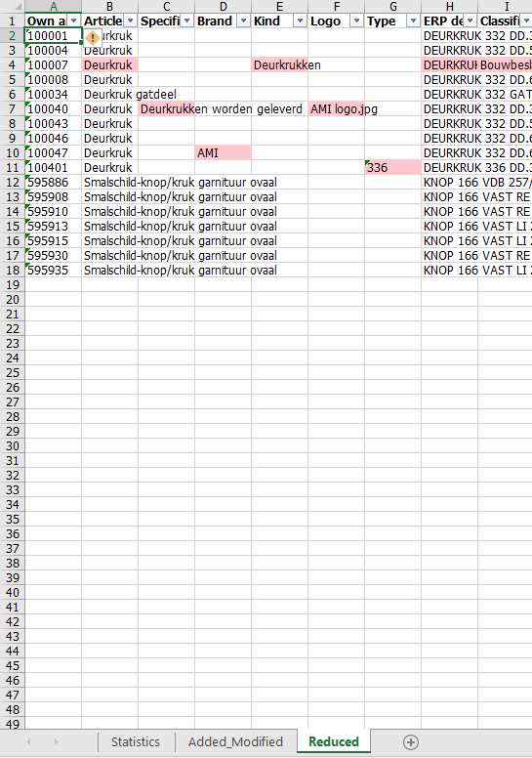Screen dimensions: 532x758
Task: Open the Brand column filter dropdown
Action: coord(243,21)
